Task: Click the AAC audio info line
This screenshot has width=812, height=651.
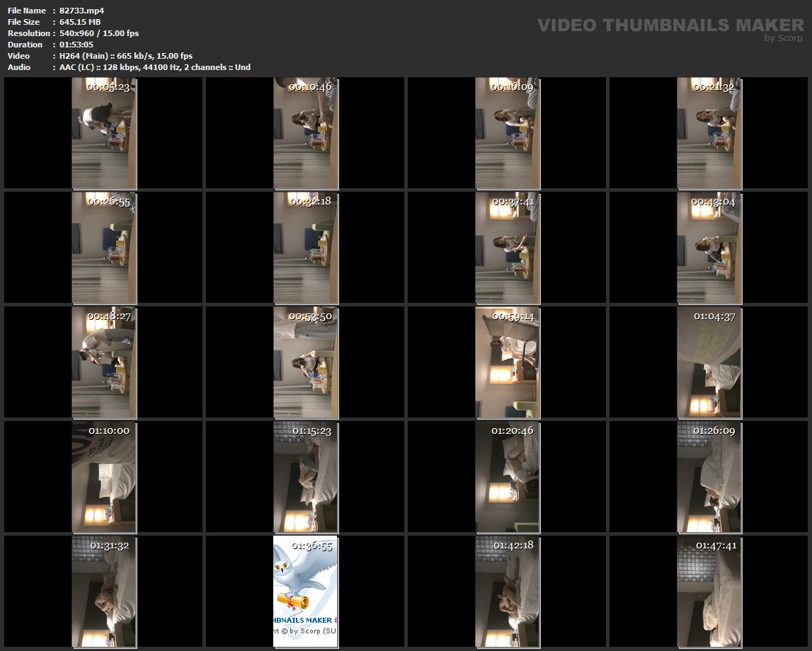Action: pos(155,67)
